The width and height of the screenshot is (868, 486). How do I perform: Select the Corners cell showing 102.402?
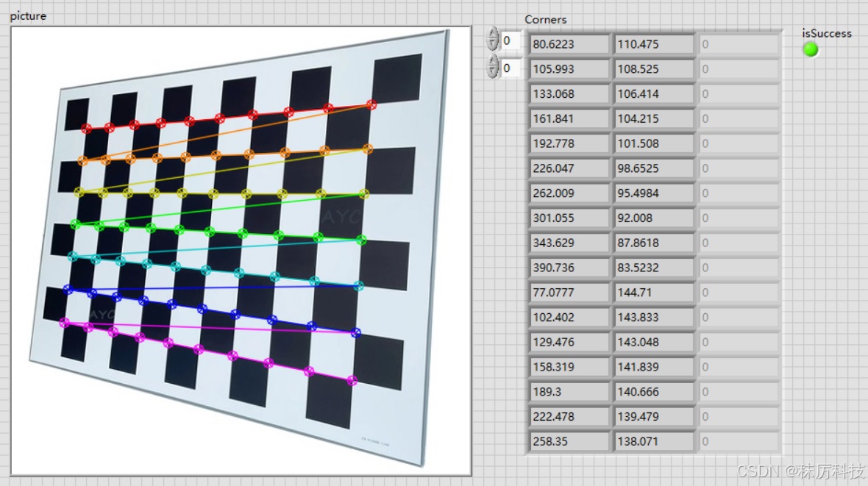[569, 317]
